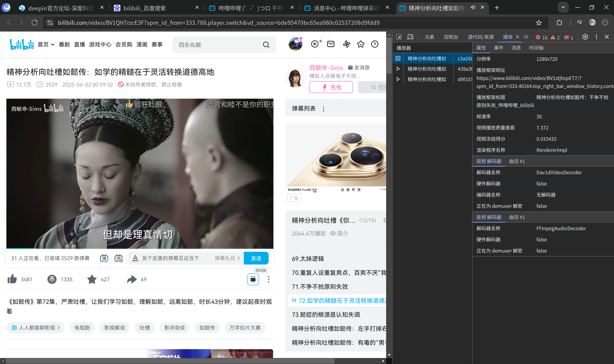Focus the danmaku input 发个友善的弹幕见证当下
614x364 pixels.
pyautogui.click(x=170, y=258)
